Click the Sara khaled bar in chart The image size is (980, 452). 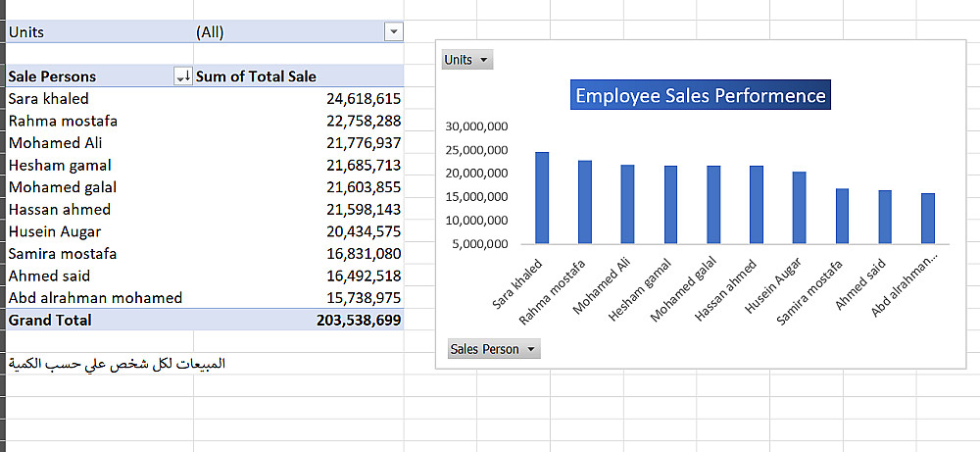click(x=542, y=197)
